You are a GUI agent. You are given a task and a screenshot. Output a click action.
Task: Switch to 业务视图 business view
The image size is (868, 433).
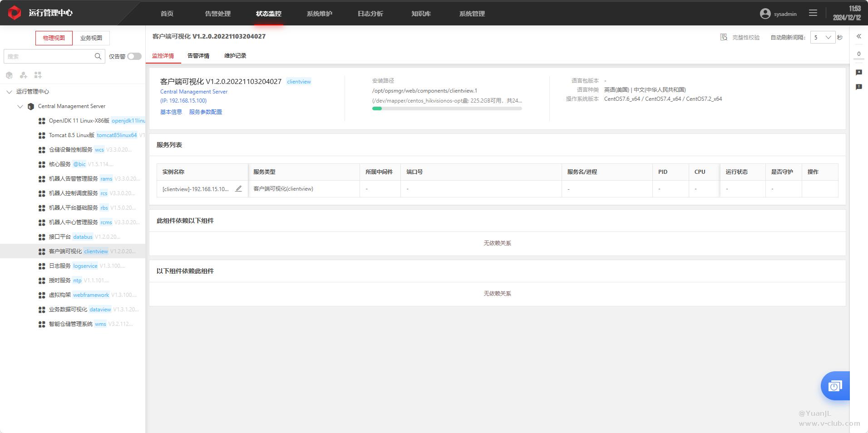(91, 38)
